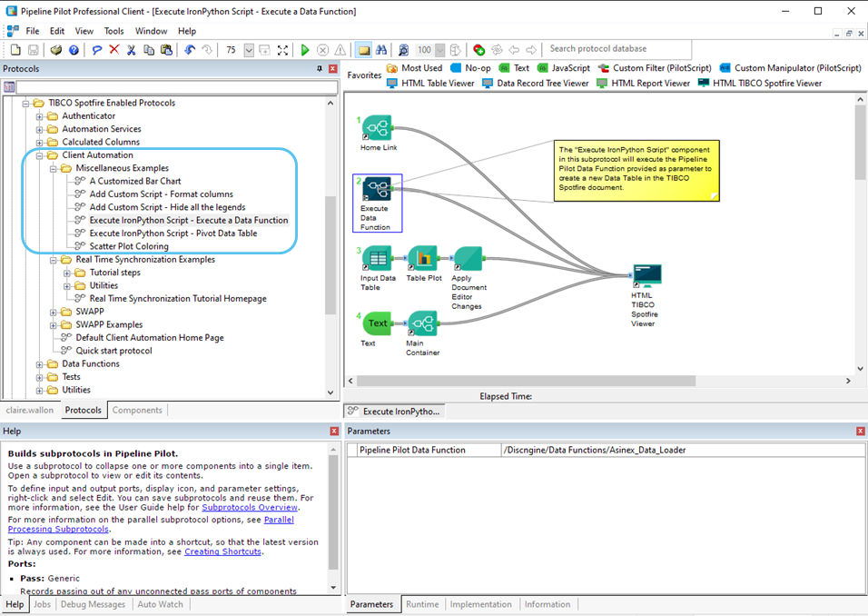Viewport: 868px width, 616px height.
Task: Click the binoculars Find icon
Action: point(381,50)
